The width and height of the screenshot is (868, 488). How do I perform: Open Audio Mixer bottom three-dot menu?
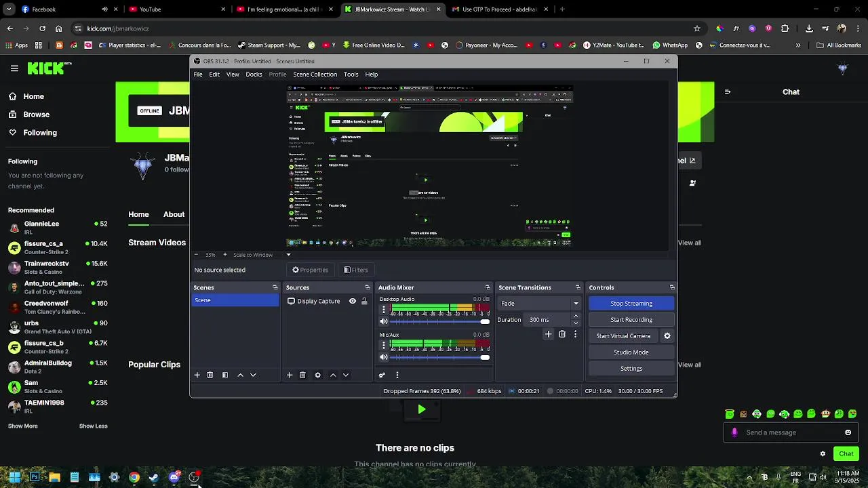coord(397,375)
